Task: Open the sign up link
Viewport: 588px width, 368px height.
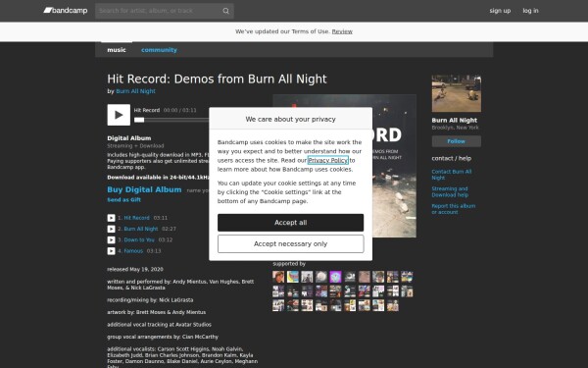Action: pyautogui.click(x=500, y=11)
